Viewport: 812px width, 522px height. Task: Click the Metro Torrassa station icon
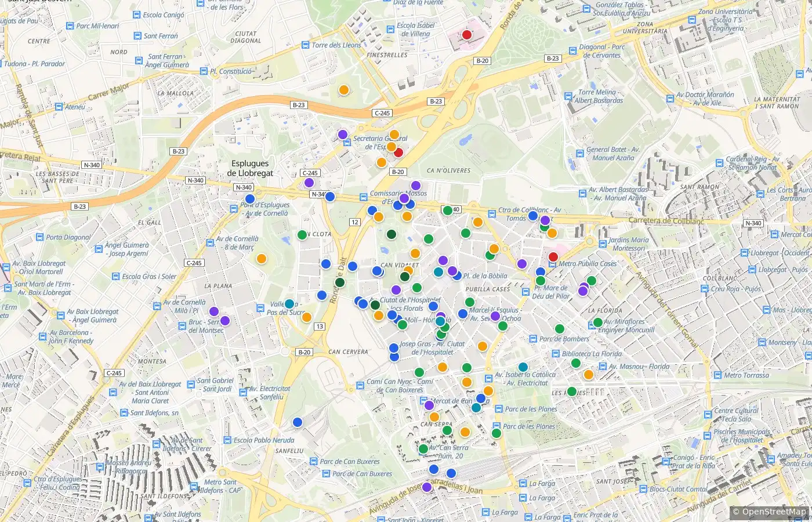click(x=717, y=375)
